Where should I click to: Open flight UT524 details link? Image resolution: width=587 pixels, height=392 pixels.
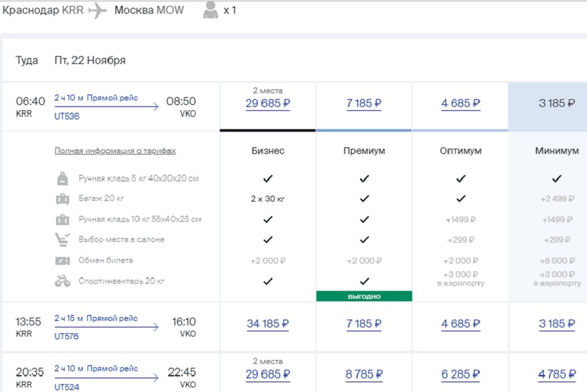click(66, 388)
